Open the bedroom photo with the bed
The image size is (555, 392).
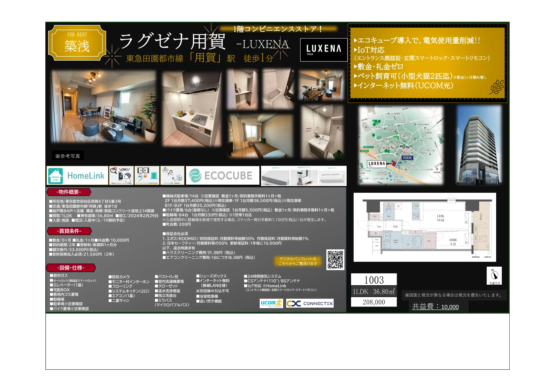tap(260, 136)
